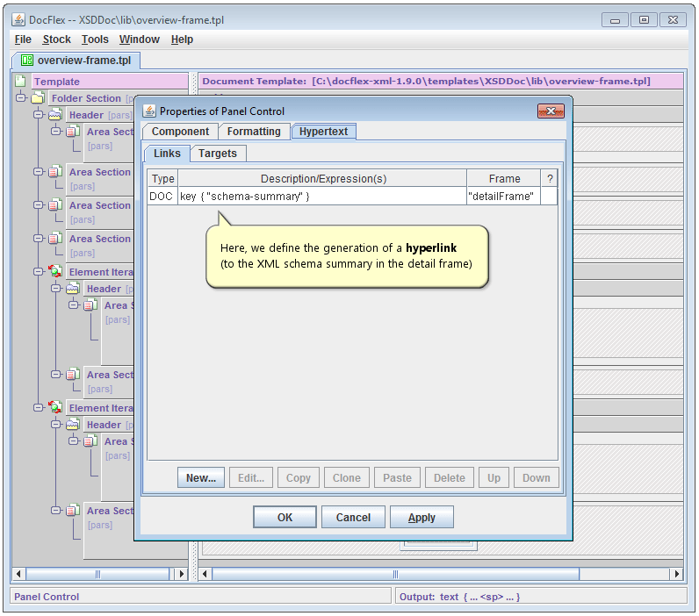Click the topmost Header node icon in tree
The image size is (699, 616).
click(x=55, y=115)
